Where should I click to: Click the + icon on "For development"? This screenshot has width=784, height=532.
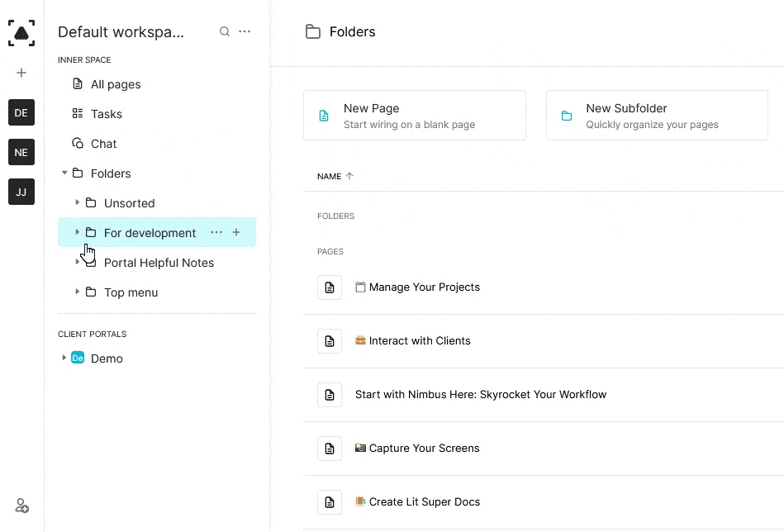click(x=236, y=232)
